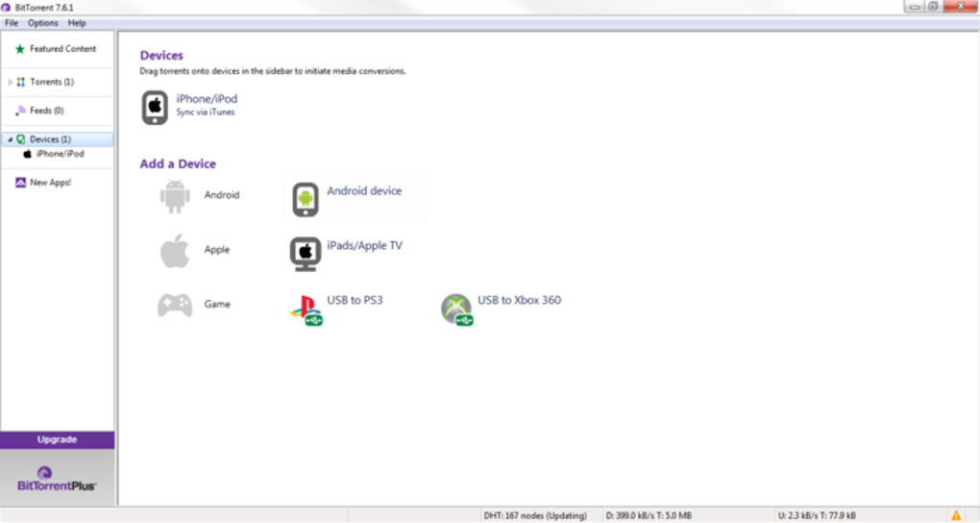
Task: Click the Featured Content star icon
Action: 20,49
